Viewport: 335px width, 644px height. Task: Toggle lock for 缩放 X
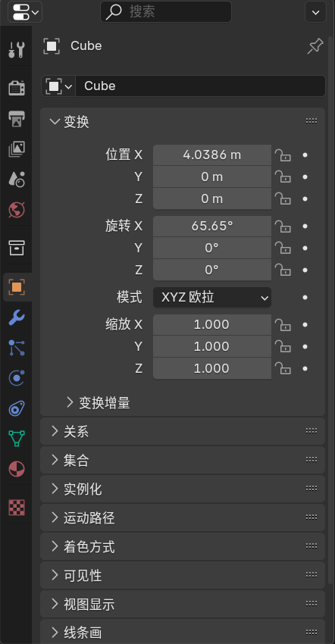click(x=283, y=324)
